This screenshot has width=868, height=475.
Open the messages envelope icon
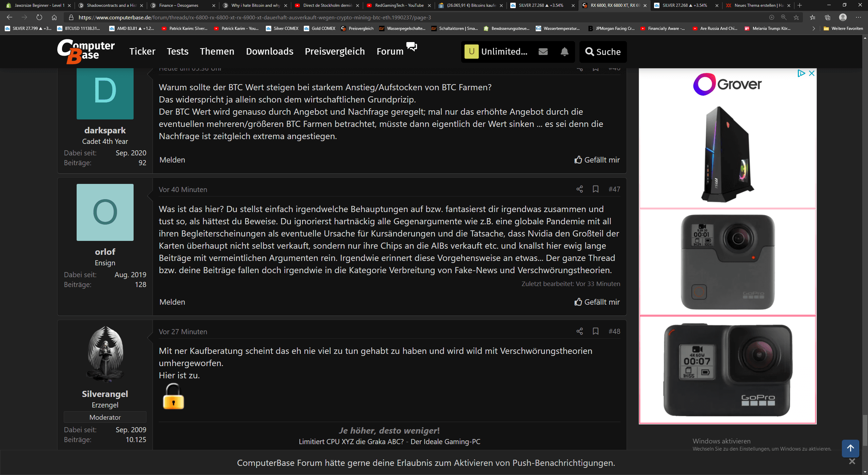tap(543, 52)
